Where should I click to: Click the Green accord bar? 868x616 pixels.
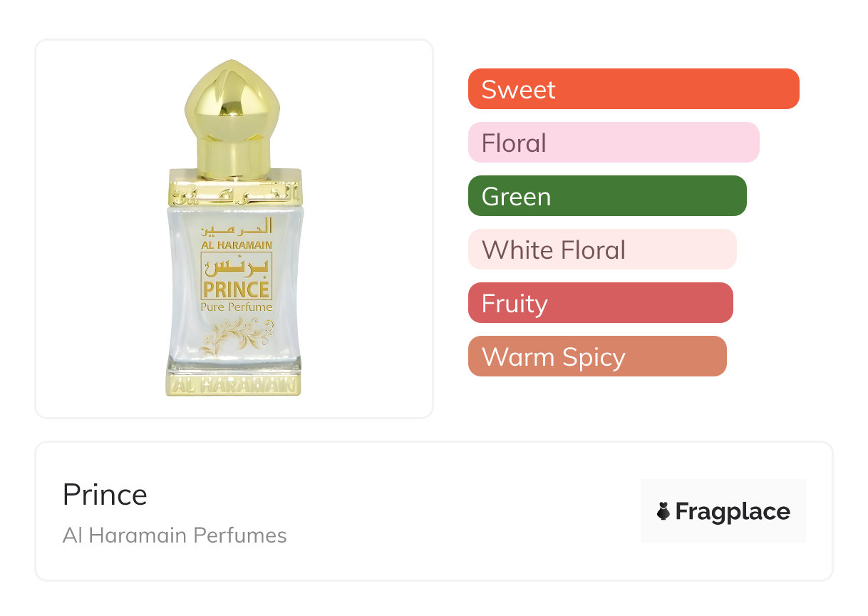pos(606,196)
